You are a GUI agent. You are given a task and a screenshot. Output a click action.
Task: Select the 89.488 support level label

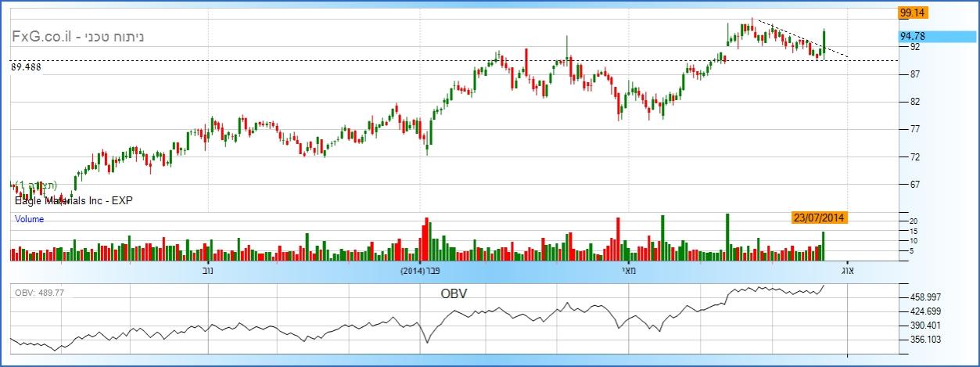(26, 68)
